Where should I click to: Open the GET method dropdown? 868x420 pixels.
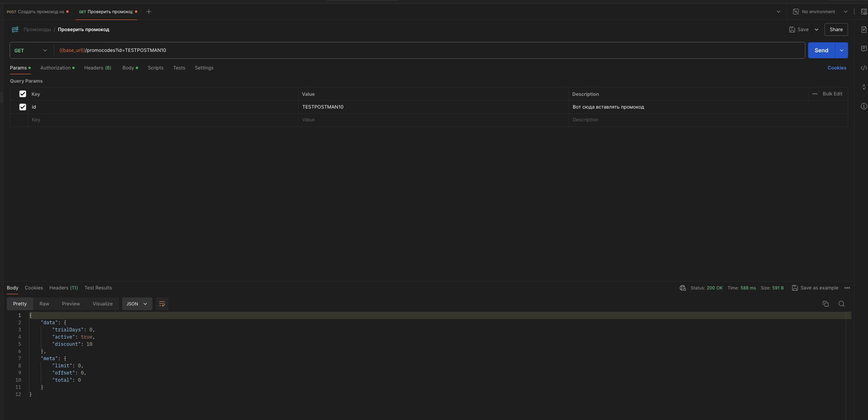31,50
